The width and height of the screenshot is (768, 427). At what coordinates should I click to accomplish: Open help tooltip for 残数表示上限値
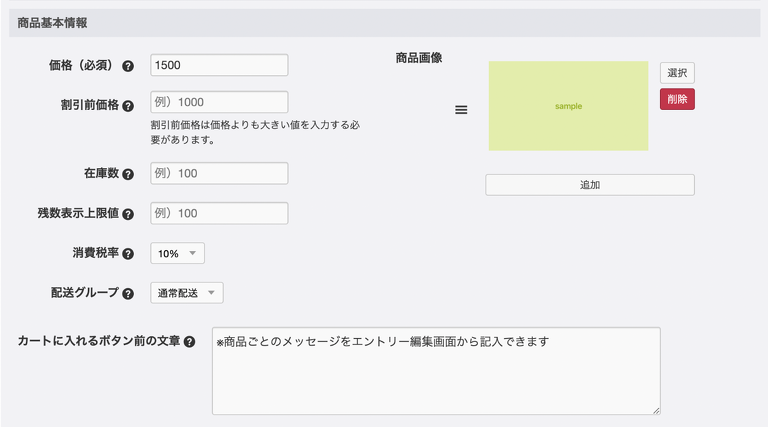[128, 214]
